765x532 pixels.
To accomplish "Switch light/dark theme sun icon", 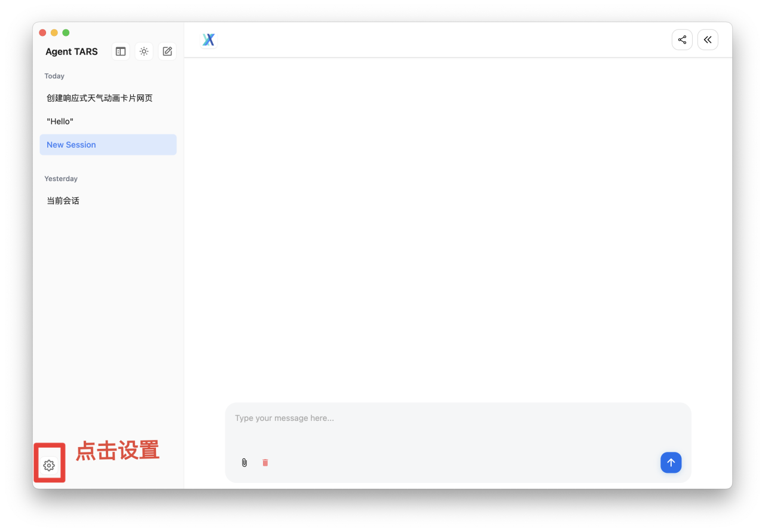I will point(144,51).
